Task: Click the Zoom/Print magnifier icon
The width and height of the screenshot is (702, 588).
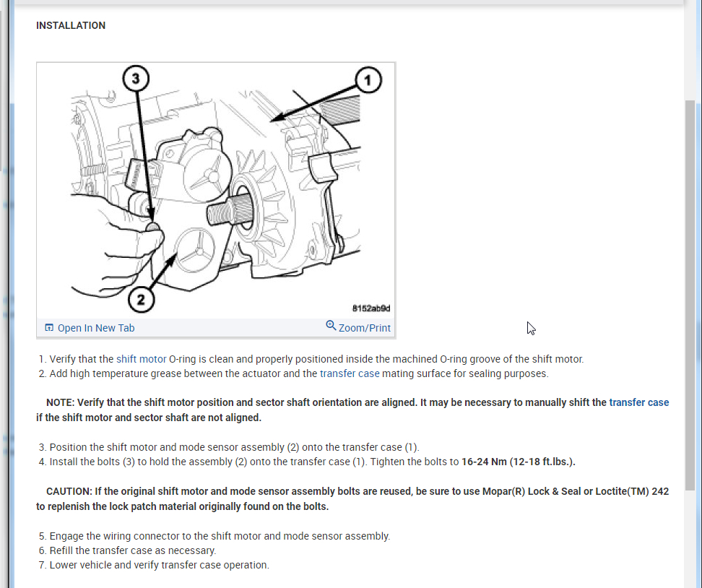Action: (331, 326)
